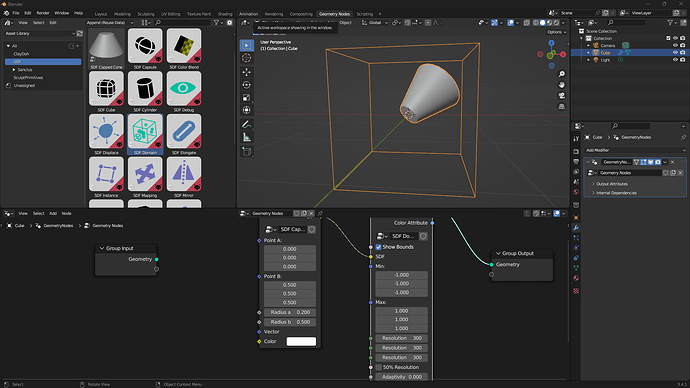Hide the Cube in the outliner
This screenshot has width=690, height=388.
pyautogui.click(x=675, y=52)
